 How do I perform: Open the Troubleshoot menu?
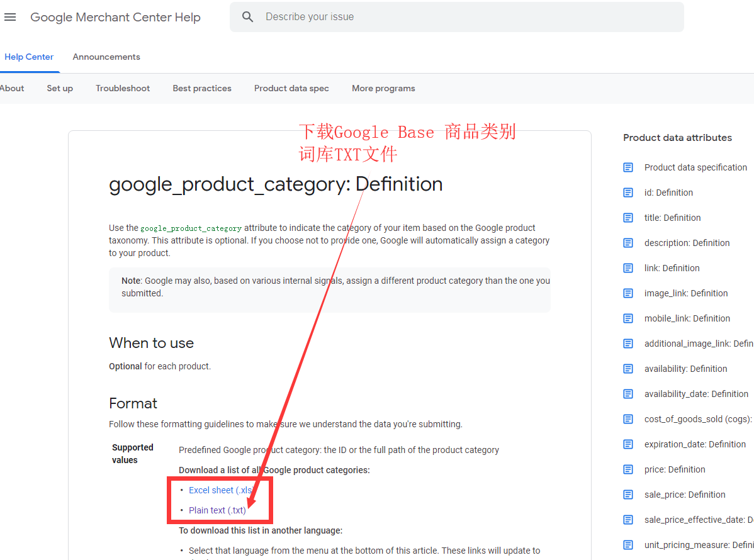123,89
